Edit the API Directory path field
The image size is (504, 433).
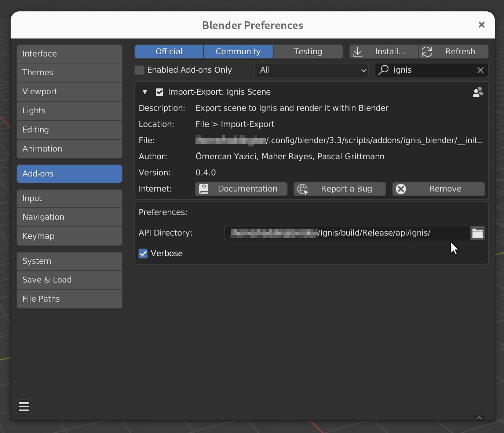[347, 233]
